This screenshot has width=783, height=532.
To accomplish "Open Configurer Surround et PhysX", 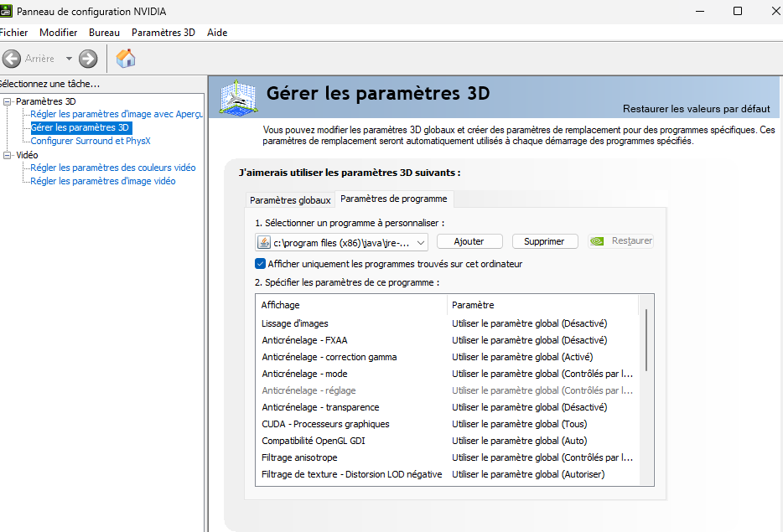I will pos(91,142).
